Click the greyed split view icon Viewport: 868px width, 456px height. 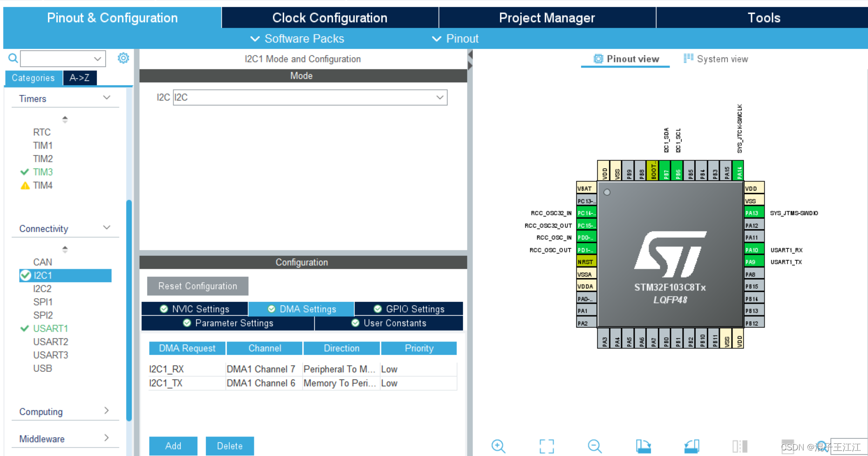click(x=739, y=446)
